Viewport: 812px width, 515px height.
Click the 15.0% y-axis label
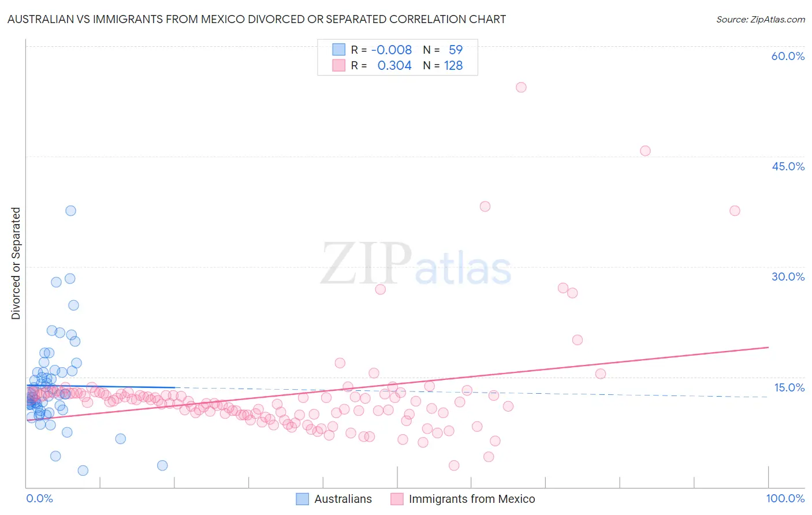(789, 387)
